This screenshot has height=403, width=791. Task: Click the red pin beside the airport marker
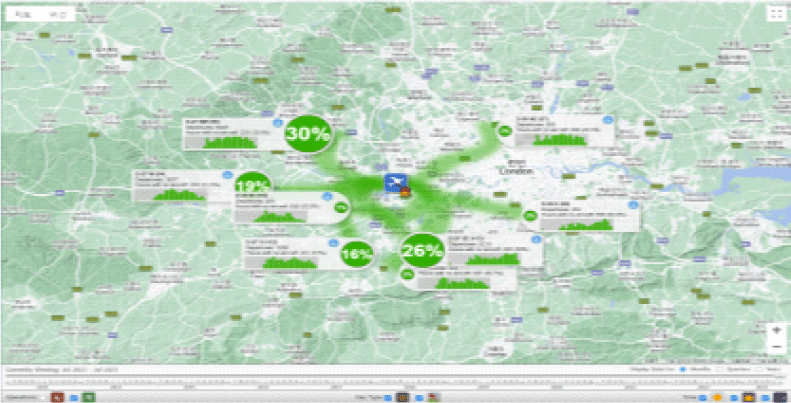click(405, 192)
